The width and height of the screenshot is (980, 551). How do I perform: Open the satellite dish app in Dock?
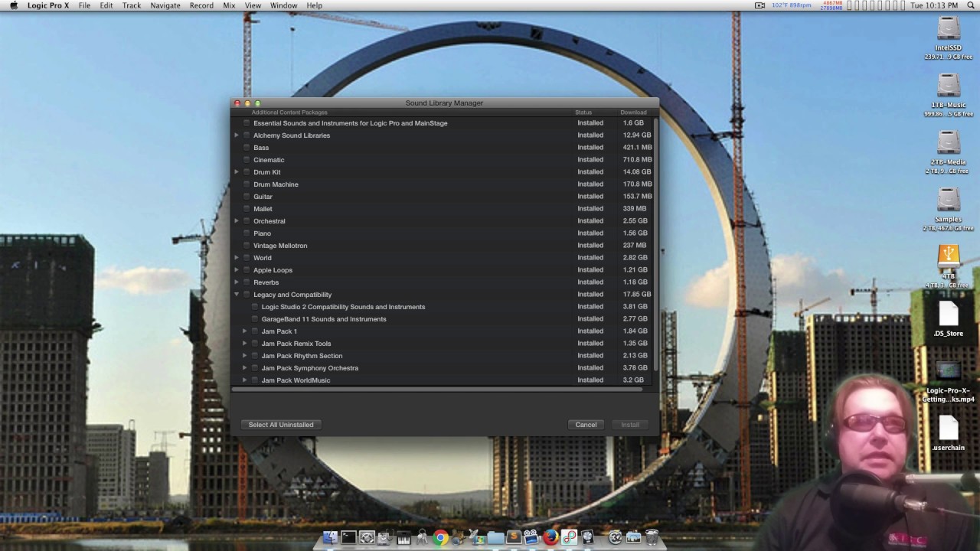tap(477, 537)
